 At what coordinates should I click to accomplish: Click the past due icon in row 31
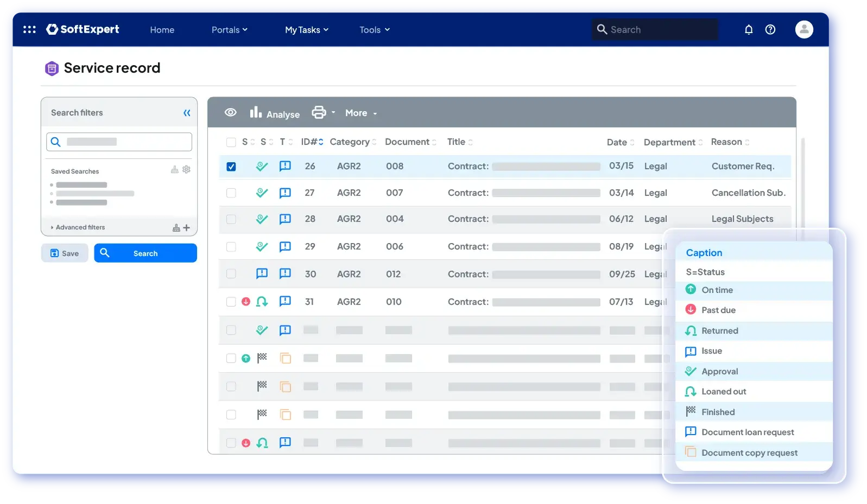246,302
